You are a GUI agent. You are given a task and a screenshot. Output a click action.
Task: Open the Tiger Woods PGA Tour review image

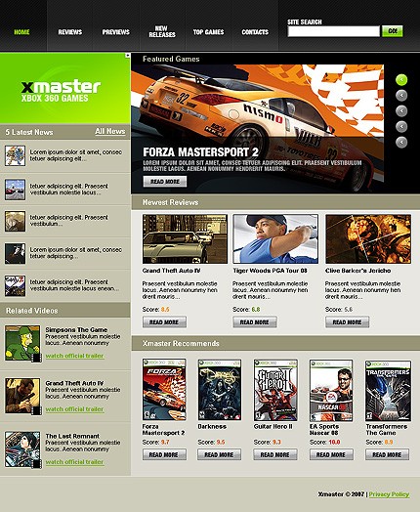[x=275, y=238]
